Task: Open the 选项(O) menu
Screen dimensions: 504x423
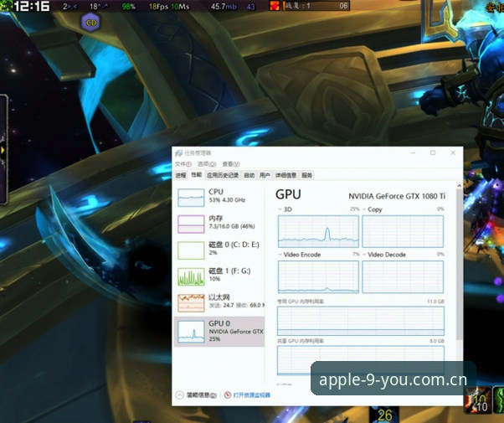Action: 207,164
